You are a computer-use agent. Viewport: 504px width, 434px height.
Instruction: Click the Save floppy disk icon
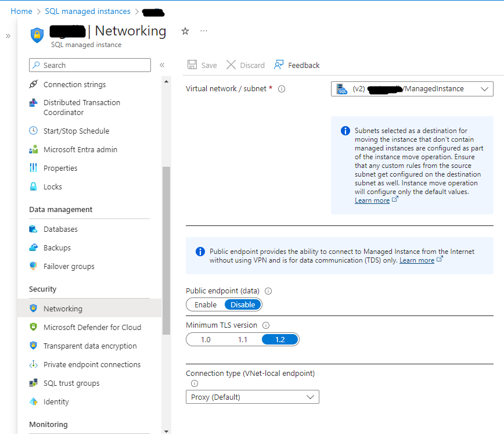pos(192,64)
